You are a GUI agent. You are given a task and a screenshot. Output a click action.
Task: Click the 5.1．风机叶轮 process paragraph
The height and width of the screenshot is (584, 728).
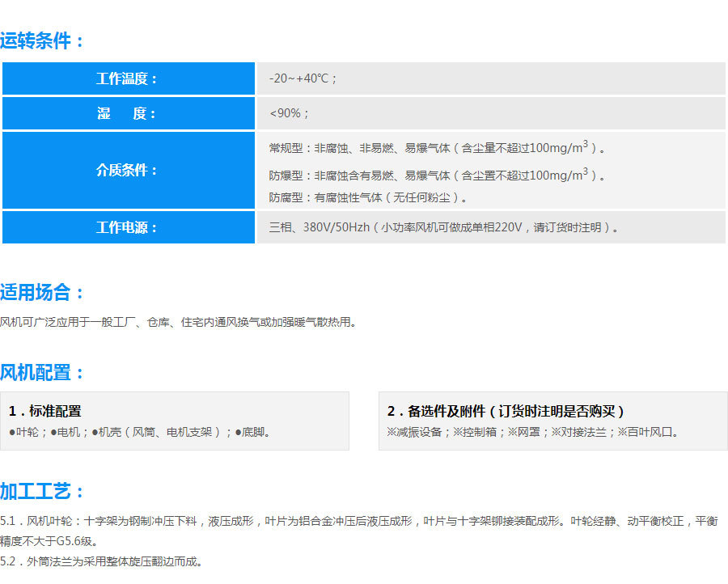(359, 531)
